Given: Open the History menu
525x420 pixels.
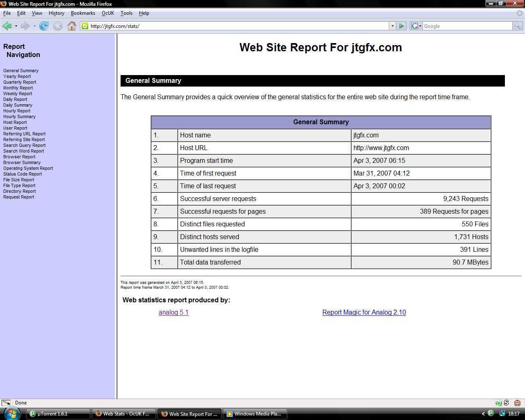Looking at the screenshot, I should coord(57,13).
